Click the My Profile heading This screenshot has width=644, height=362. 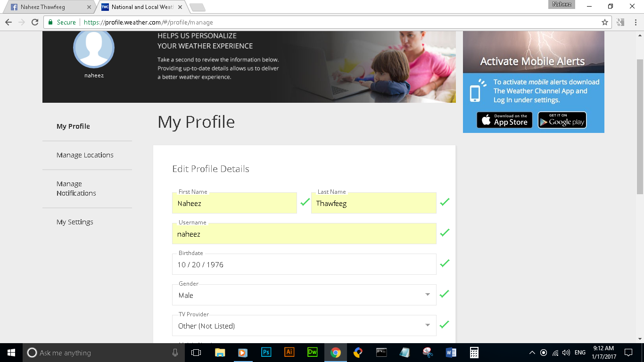[196, 122]
